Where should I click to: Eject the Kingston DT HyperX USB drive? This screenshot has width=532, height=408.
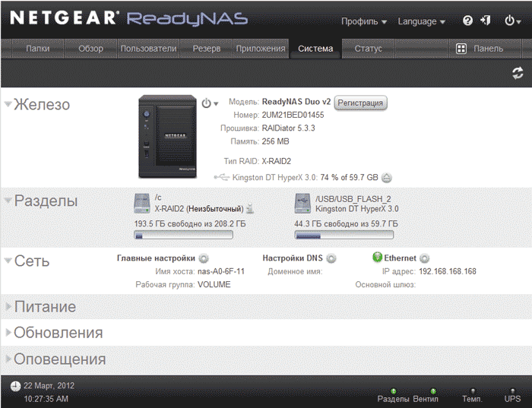(386, 177)
